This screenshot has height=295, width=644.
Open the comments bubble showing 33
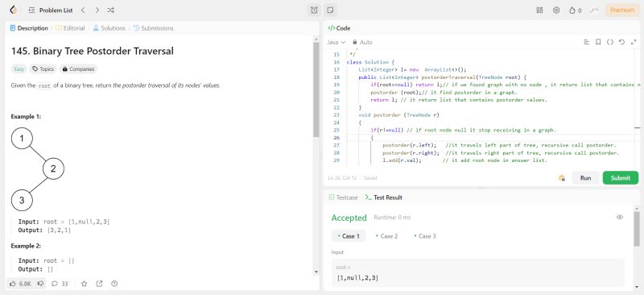click(x=60, y=284)
